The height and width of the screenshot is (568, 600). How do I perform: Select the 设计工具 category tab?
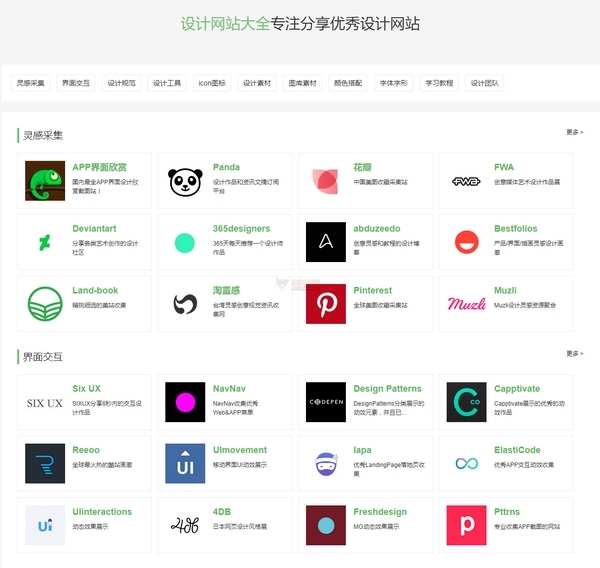point(167,83)
